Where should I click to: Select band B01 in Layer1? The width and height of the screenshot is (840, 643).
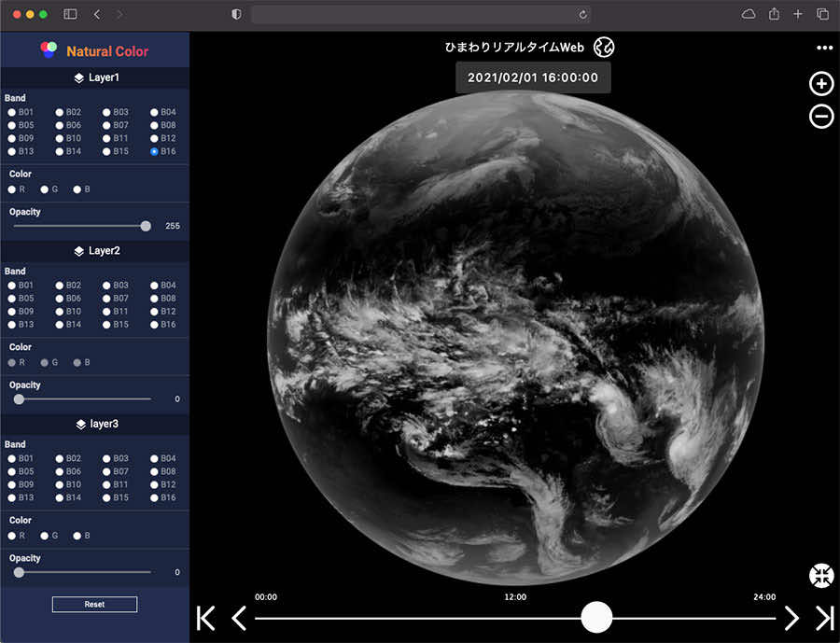pos(12,112)
